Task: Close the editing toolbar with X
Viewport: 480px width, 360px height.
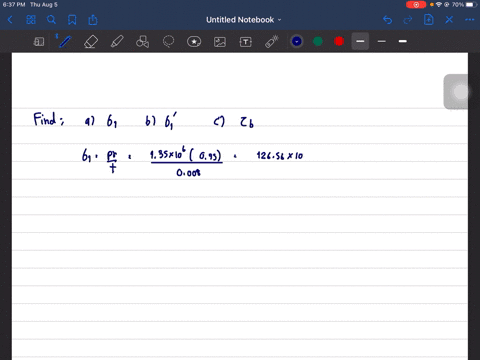Action: (x=449, y=20)
